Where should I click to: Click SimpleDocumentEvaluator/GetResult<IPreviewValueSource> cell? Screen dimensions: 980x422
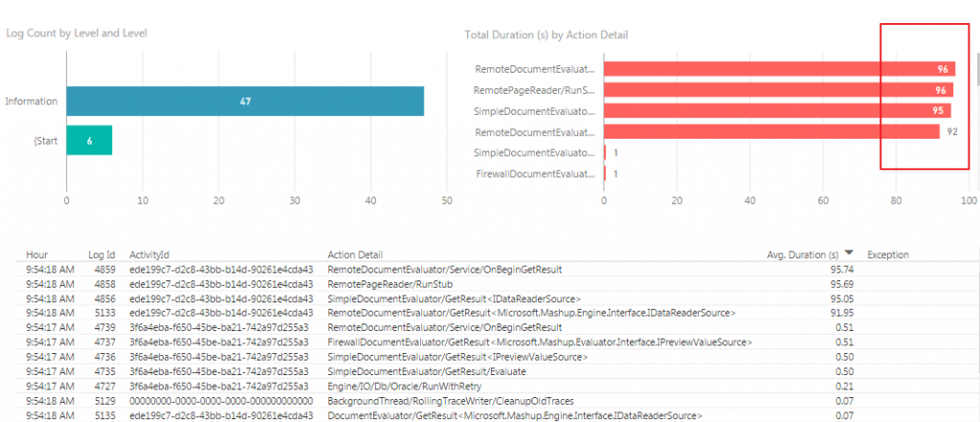(457, 357)
